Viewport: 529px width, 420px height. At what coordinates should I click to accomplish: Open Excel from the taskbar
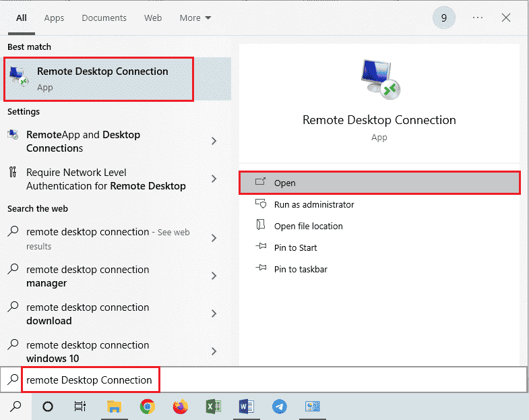pyautogui.click(x=213, y=407)
